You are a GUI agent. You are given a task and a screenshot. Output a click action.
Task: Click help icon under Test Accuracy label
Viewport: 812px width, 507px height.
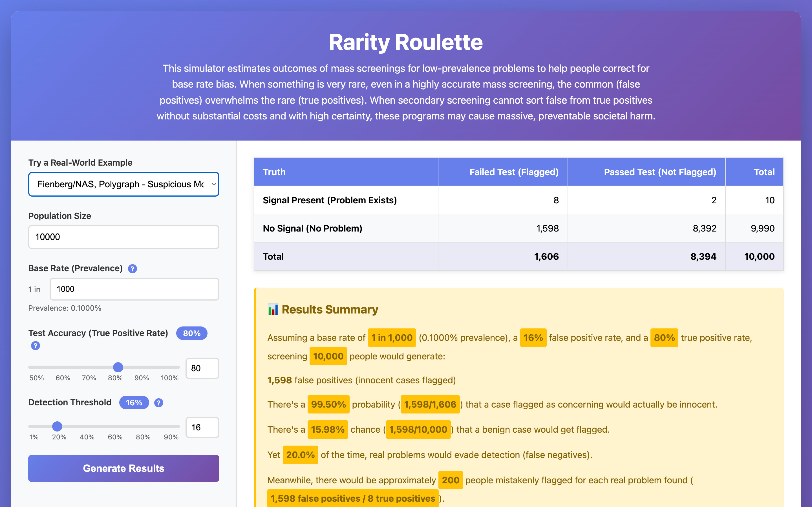coord(36,345)
